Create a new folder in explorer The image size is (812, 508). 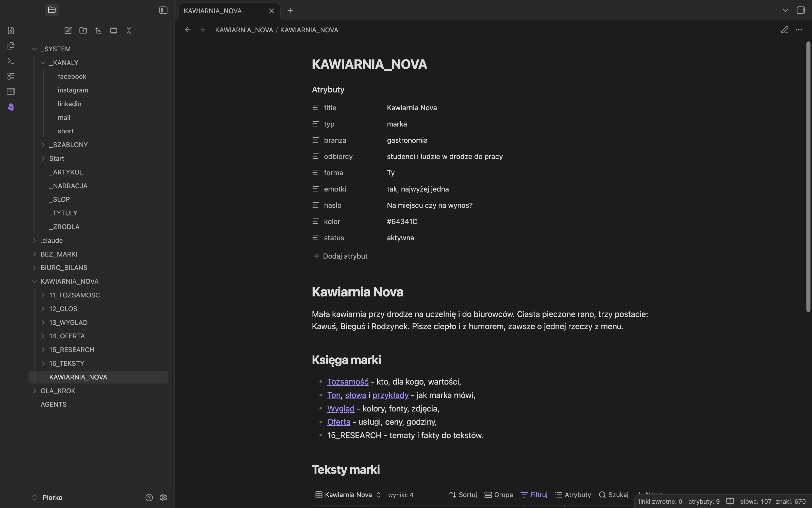tap(83, 30)
